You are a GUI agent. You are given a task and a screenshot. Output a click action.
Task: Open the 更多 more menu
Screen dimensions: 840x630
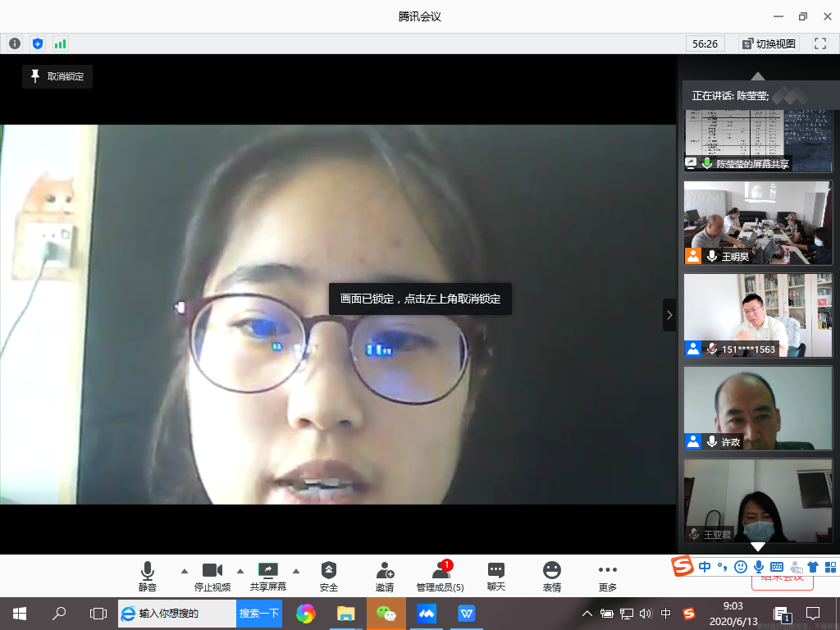(608, 577)
